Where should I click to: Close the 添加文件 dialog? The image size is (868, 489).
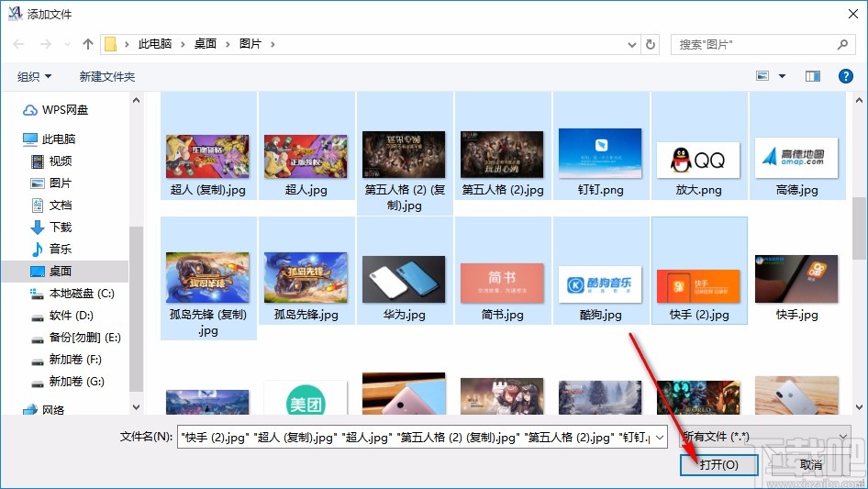[x=853, y=14]
